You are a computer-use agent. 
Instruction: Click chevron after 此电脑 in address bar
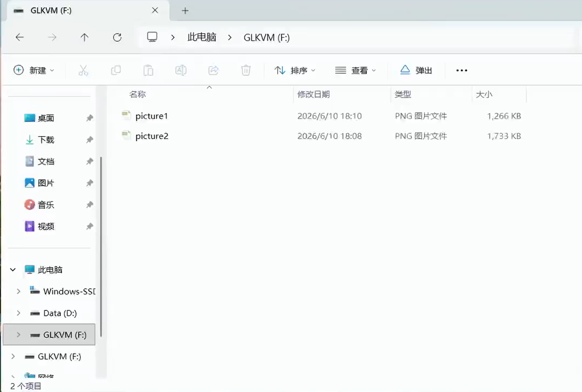(x=230, y=38)
